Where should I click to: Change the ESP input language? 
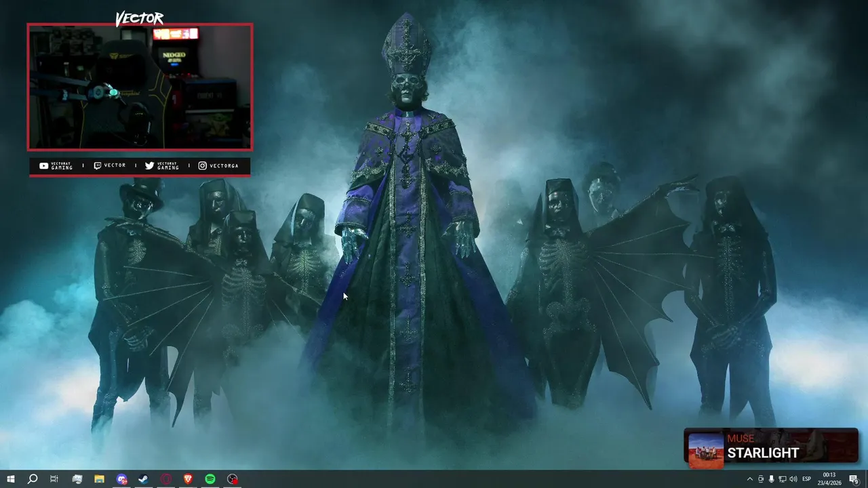click(x=807, y=479)
